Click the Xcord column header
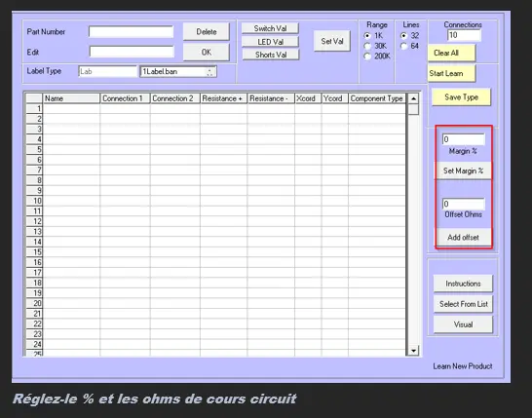This screenshot has width=532, height=418. point(308,98)
